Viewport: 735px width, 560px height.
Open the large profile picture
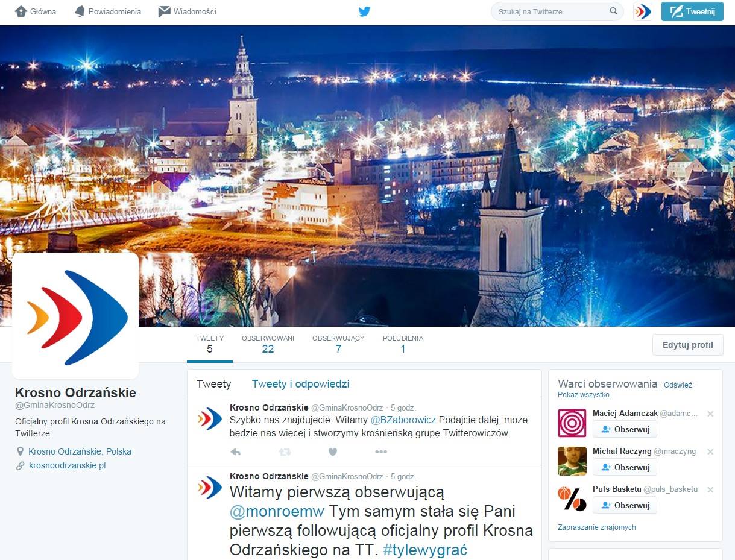[75, 316]
